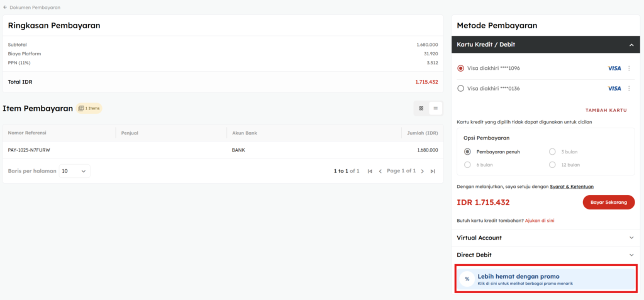The image size is (644, 300).
Task: Open the Syarat & Ketentuan link
Action: tap(571, 187)
